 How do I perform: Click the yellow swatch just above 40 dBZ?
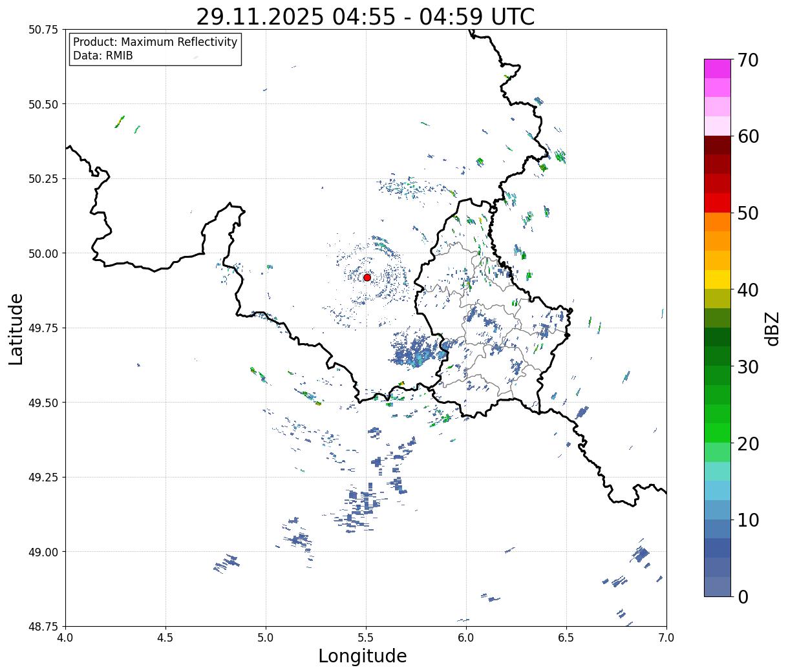pos(718,279)
